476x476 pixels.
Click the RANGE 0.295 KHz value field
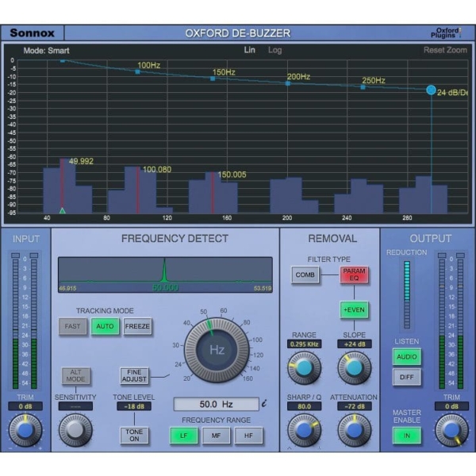(304, 344)
